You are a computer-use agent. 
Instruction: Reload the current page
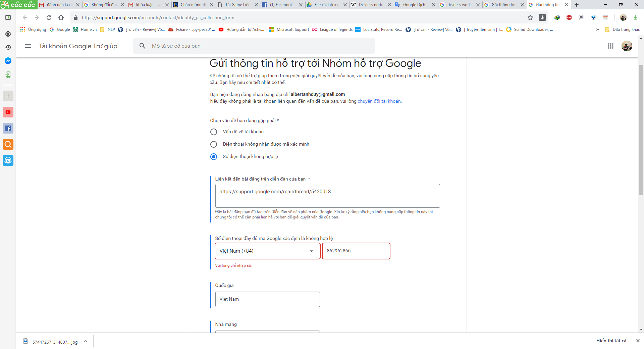coord(49,17)
